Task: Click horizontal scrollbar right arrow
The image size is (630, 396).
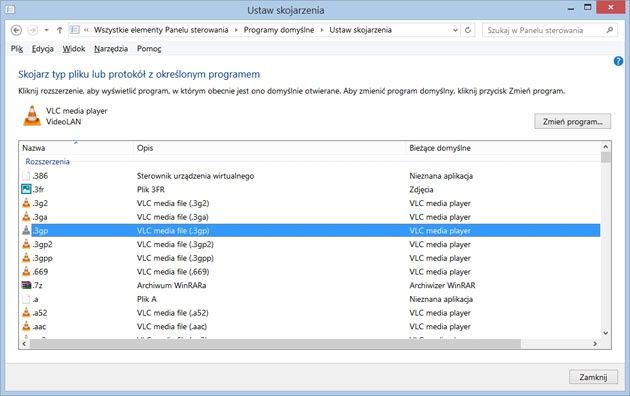Action: (x=595, y=344)
